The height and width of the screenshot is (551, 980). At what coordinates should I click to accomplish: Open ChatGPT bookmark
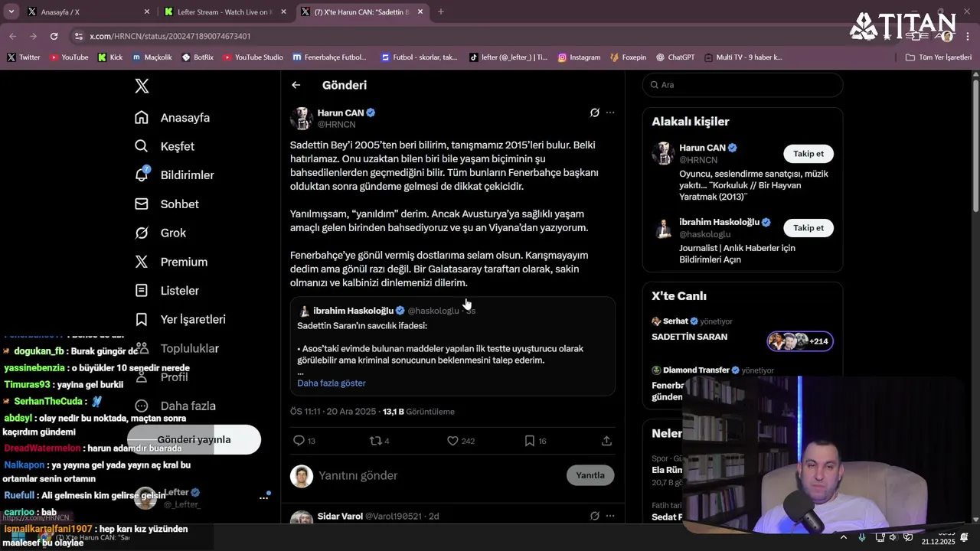tap(675, 57)
